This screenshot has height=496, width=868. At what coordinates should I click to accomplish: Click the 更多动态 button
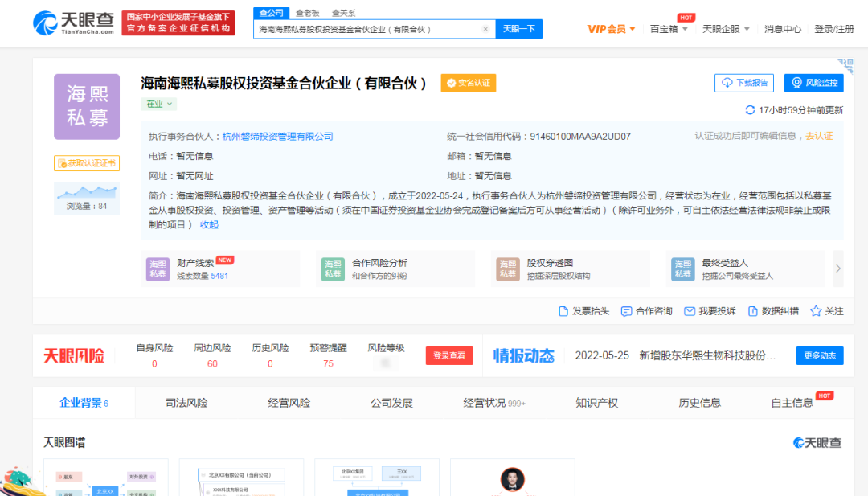pyautogui.click(x=820, y=355)
